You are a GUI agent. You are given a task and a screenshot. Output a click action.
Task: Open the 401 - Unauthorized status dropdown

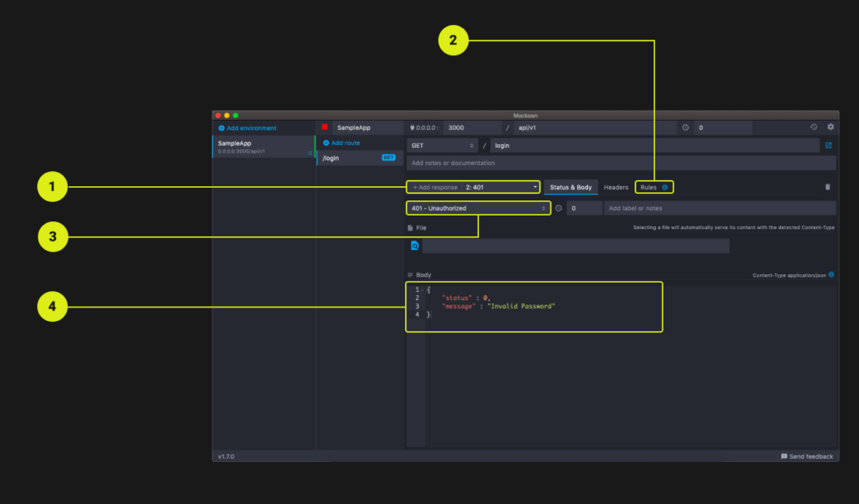point(478,208)
